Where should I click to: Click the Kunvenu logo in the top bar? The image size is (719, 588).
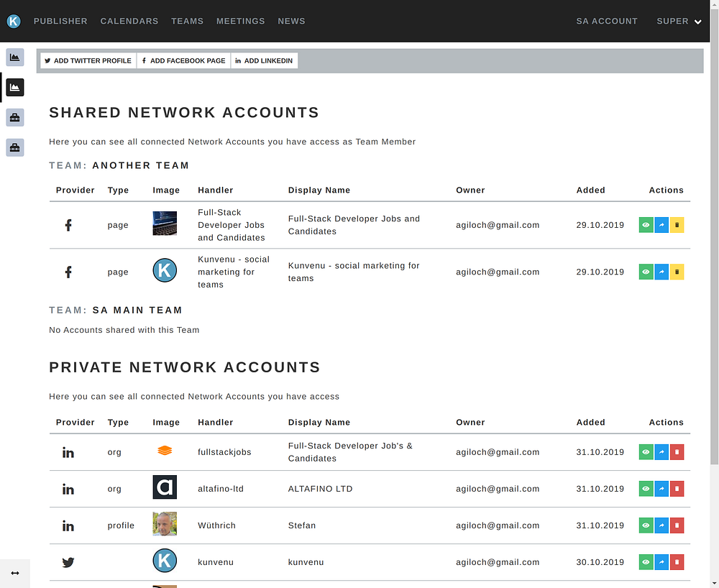pos(14,22)
